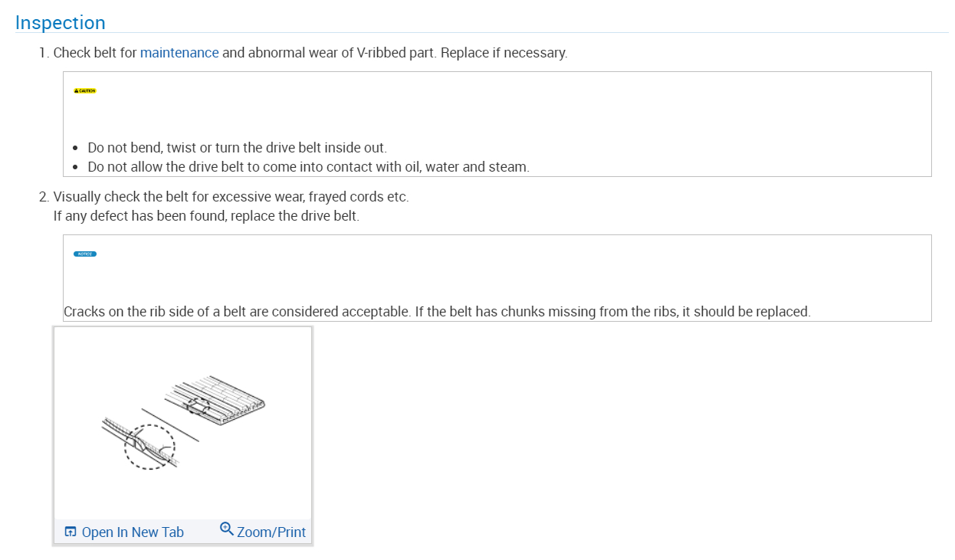Click the bullet about oil, water and steam
The height and width of the screenshot is (560, 955).
click(x=308, y=166)
